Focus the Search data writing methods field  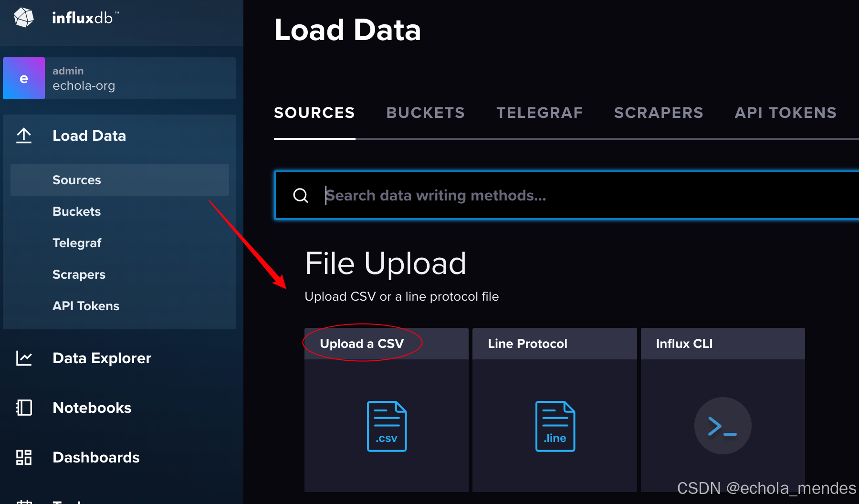[x=566, y=195]
